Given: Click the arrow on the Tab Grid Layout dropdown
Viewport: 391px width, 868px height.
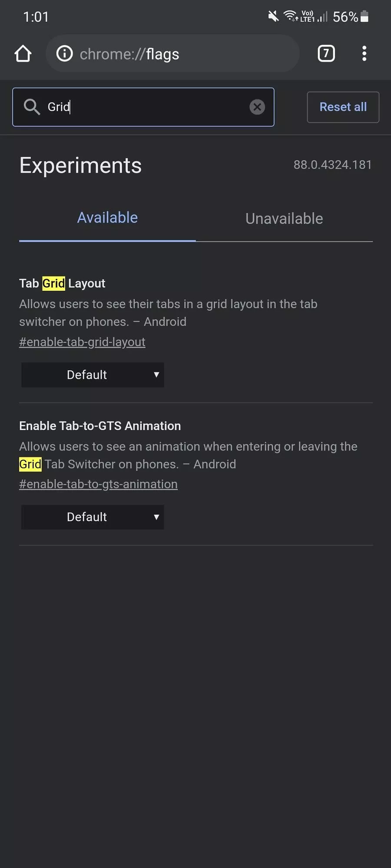Looking at the screenshot, I should coord(156,375).
